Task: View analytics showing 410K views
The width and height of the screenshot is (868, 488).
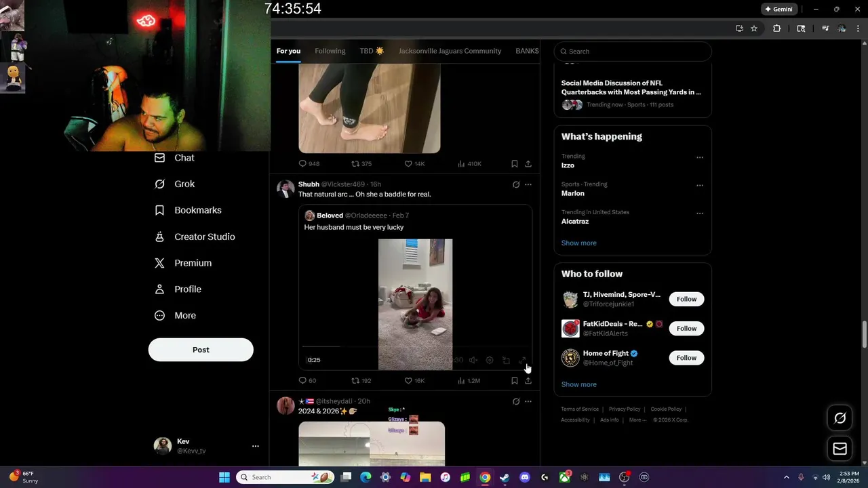Action: tap(469, 164)
